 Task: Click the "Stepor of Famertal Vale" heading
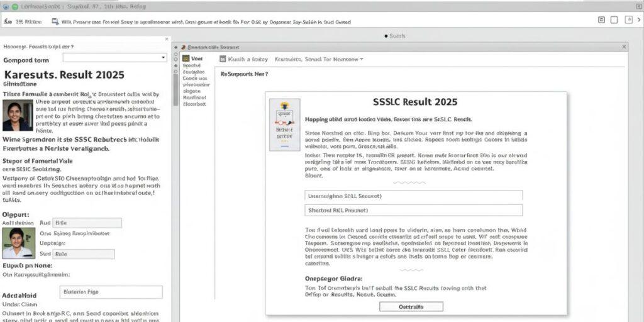pyautogui.click(x=37, y=161)
